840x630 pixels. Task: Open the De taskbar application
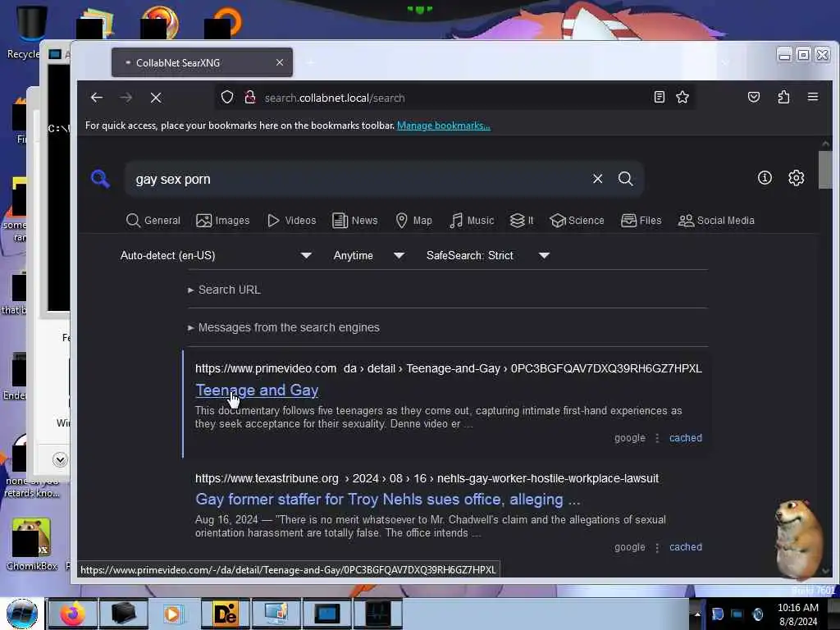(x=225, y=614)
